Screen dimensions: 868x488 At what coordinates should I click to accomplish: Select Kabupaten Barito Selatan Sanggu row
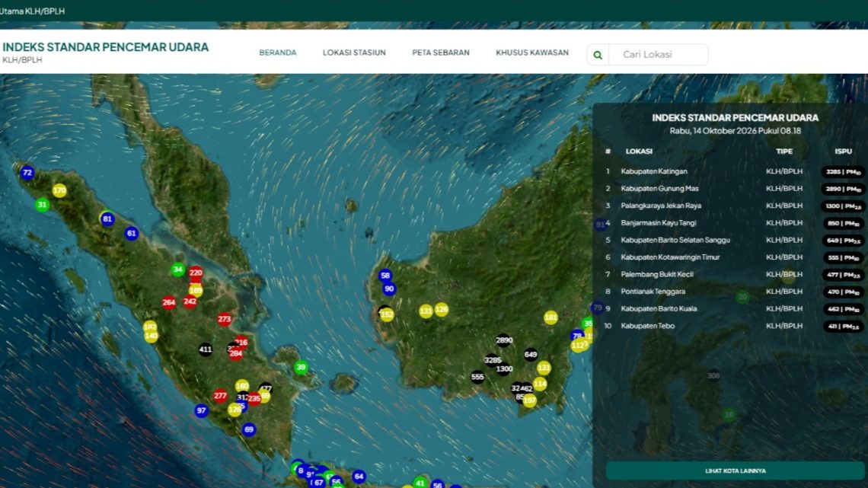[x=736, y=240]
